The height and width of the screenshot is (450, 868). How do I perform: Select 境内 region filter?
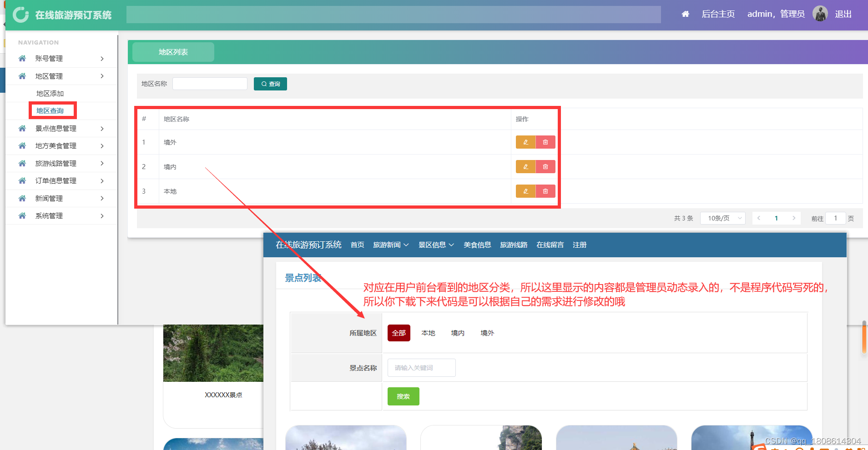click(x=458, y=333)
